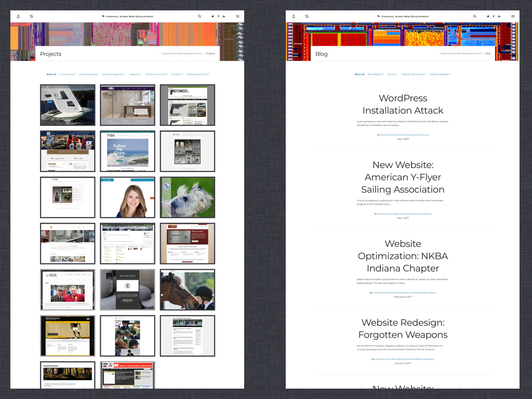The image size is (532, 399).
Task: Filter projects by Event Management
Action: [x=114, y=74]
